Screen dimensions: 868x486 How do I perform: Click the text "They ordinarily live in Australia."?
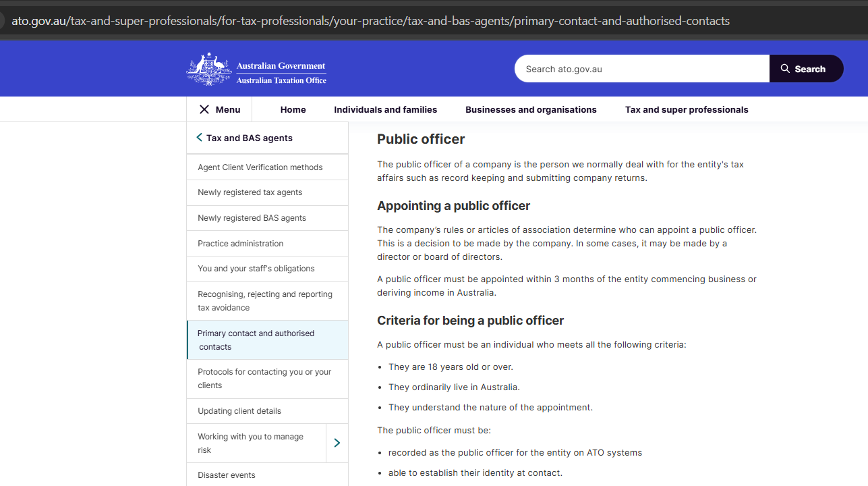454,387
